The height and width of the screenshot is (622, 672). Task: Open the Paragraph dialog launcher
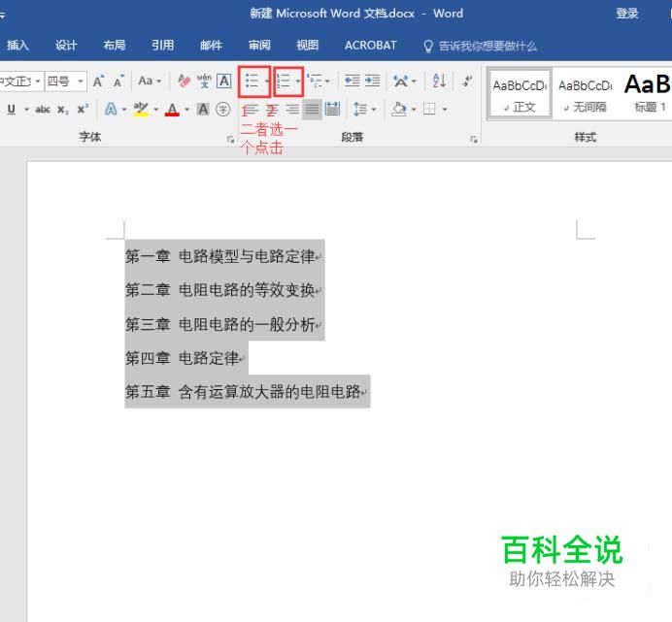(x=474, y=139)
